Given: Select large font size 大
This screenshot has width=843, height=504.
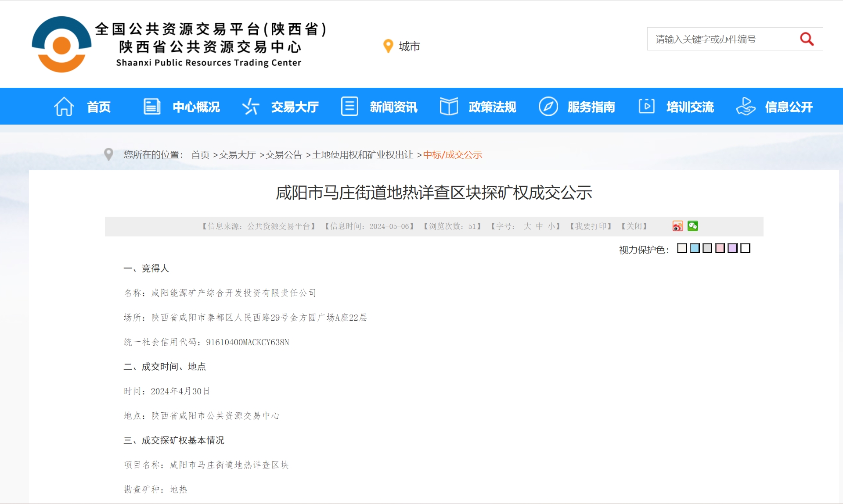Looking at the screenshot, I should pyautogui.click(x=527, y=226).
